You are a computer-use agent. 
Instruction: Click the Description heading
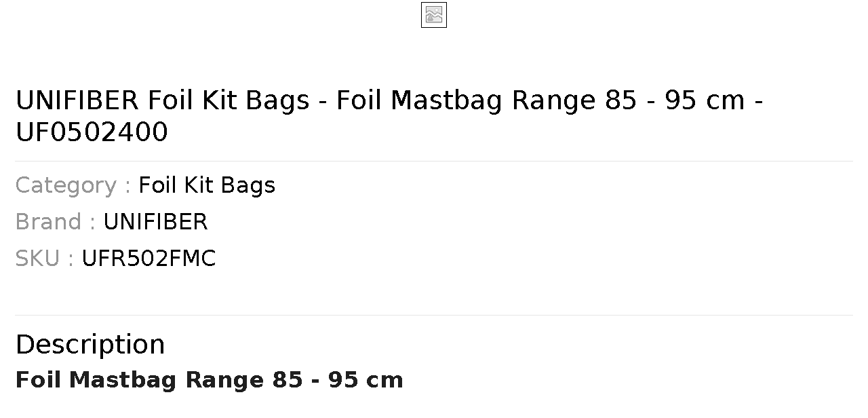click(90, 345)
